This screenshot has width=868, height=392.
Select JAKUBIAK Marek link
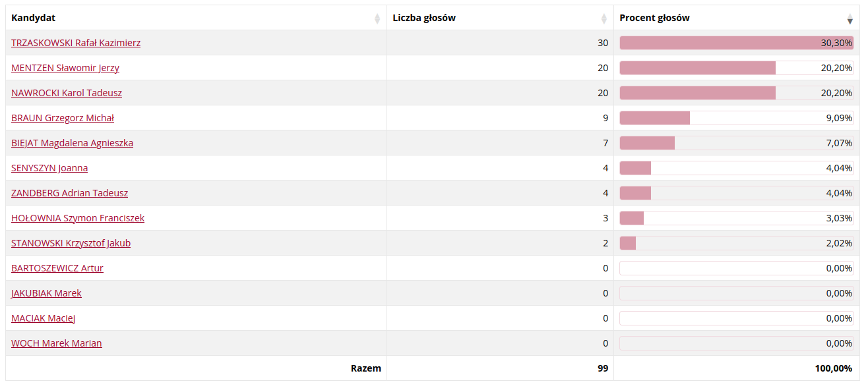click(x=46, y=293)
